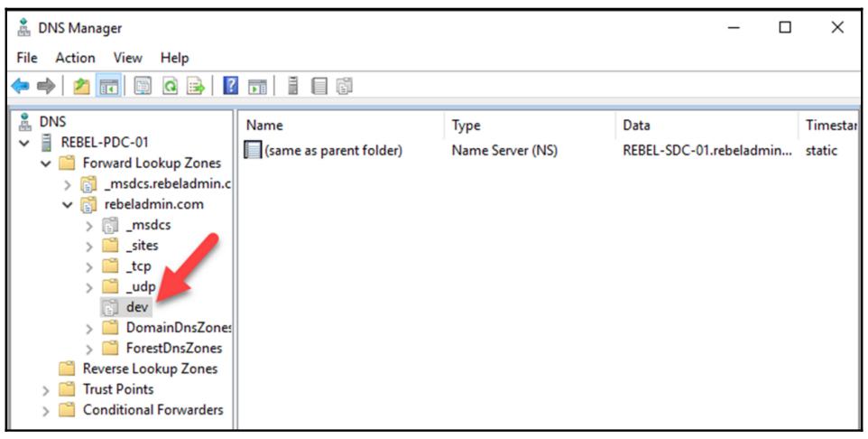Viewport: 868px width, 439px height.
Task: Expand the _tcp folder node
Action: (x=89, y=266)
